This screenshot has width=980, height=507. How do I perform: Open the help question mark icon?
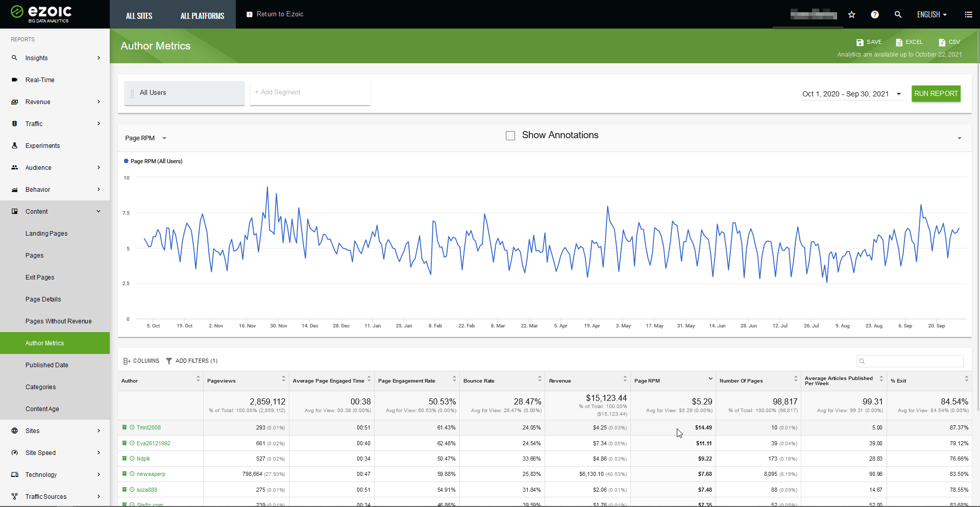(x=875, y=15)
